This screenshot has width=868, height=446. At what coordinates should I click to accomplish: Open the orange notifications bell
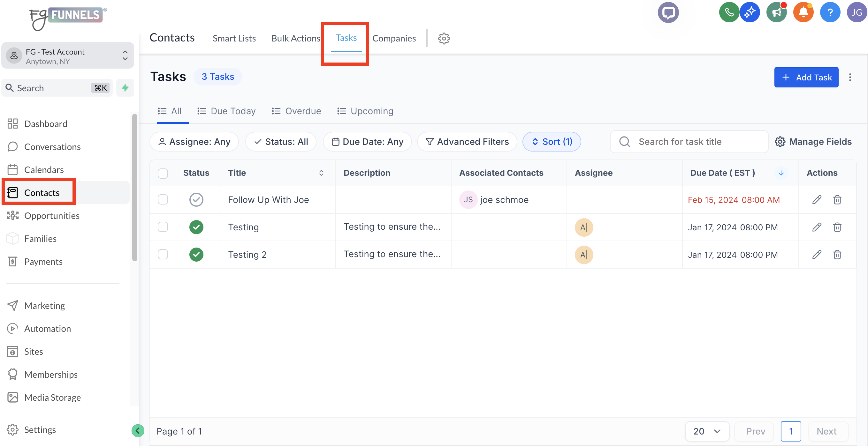[803, 12]
